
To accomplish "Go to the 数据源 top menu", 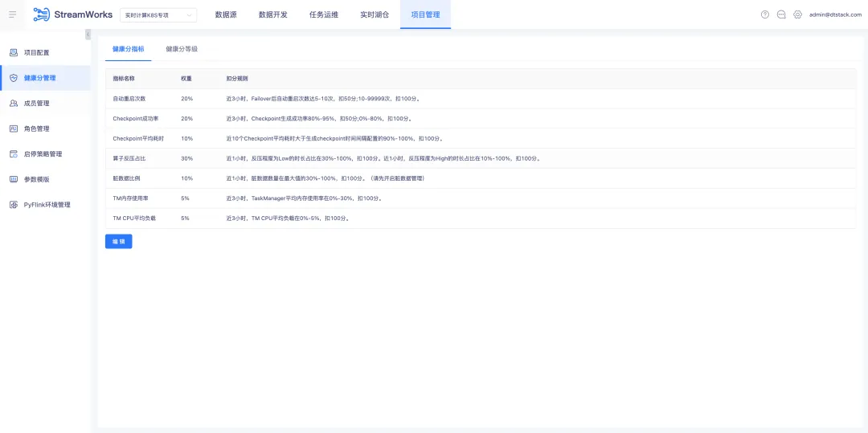I will pyautogui.click(x=226, y=15).
